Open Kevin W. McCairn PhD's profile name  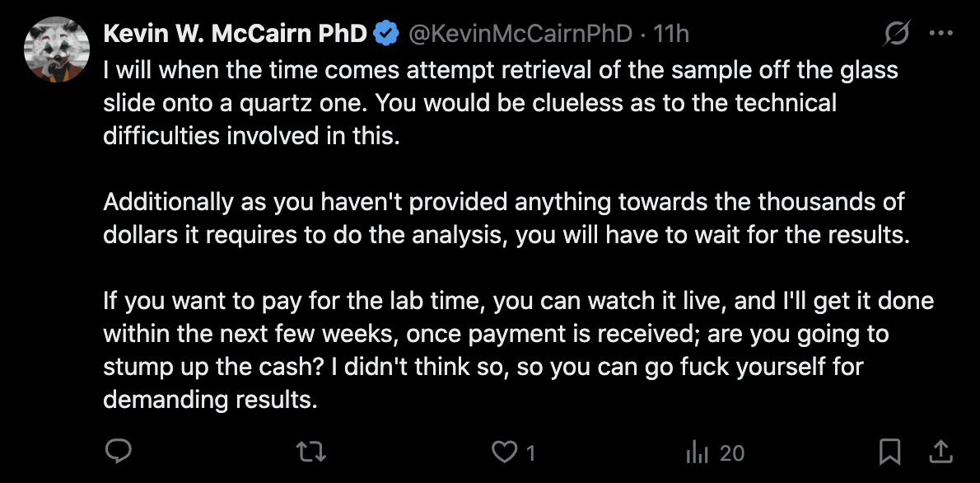point(236,34)
